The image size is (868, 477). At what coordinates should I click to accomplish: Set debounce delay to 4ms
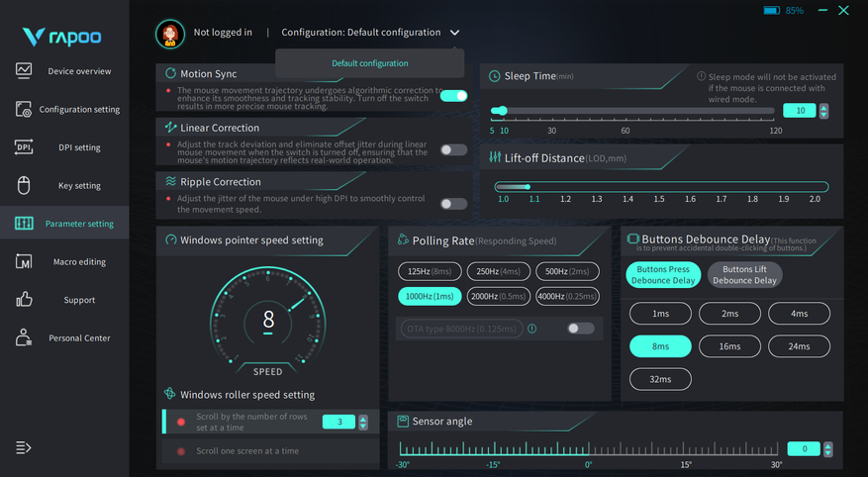point(799,313)
